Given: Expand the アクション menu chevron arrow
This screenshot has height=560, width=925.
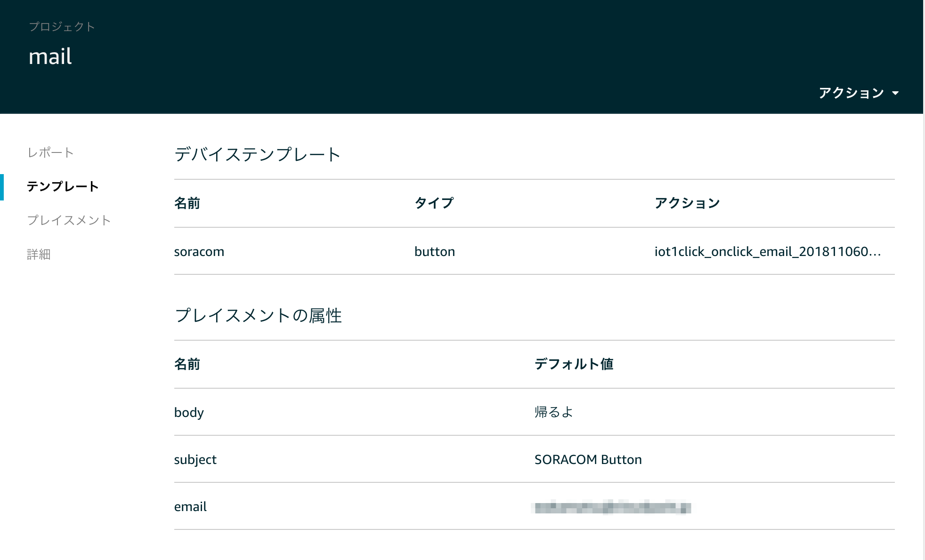Looking at the screenshot, I should click(896, 93).
